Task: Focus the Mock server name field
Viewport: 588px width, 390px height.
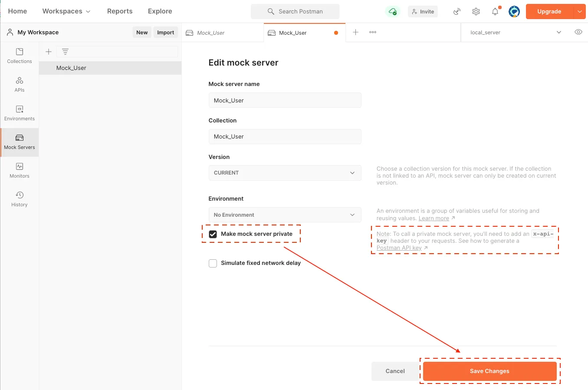Action: [285, 100]
